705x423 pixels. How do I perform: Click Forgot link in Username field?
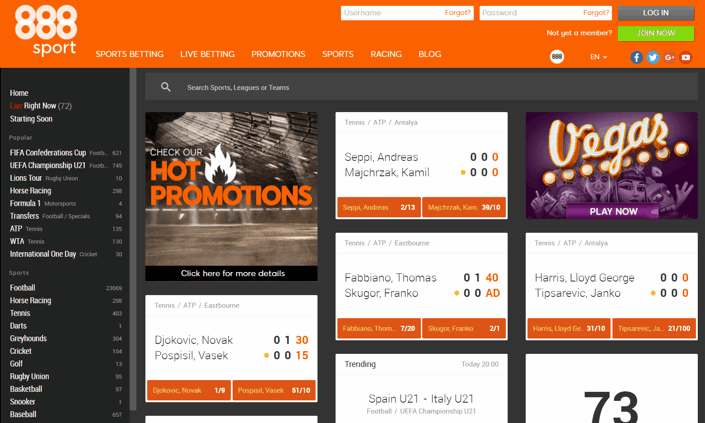pos(458,13)
